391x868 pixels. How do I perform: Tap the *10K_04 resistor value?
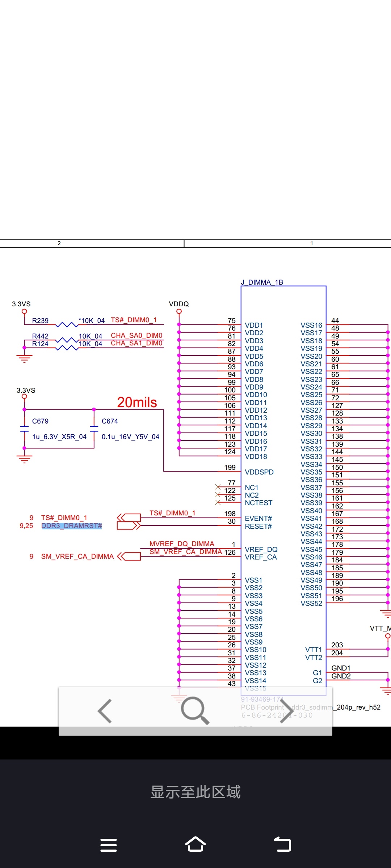[92, 320]
